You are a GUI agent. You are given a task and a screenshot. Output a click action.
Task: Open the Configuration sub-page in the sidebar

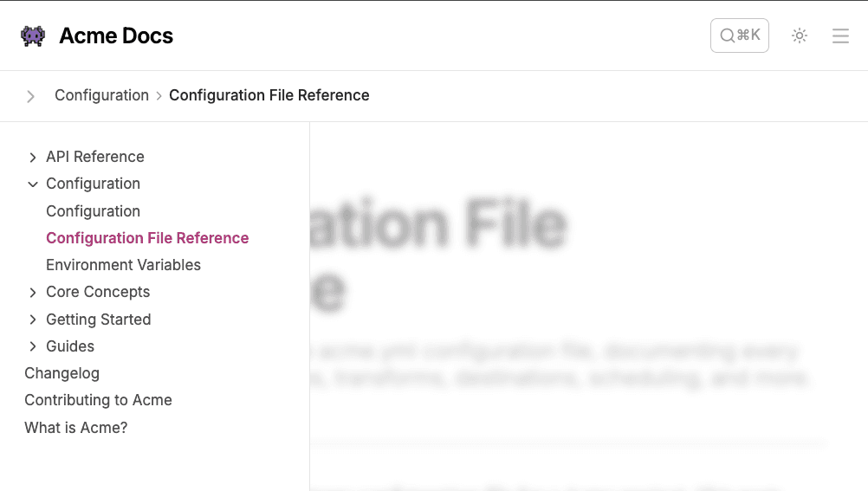pyautogui.click(x=93, y=211)
